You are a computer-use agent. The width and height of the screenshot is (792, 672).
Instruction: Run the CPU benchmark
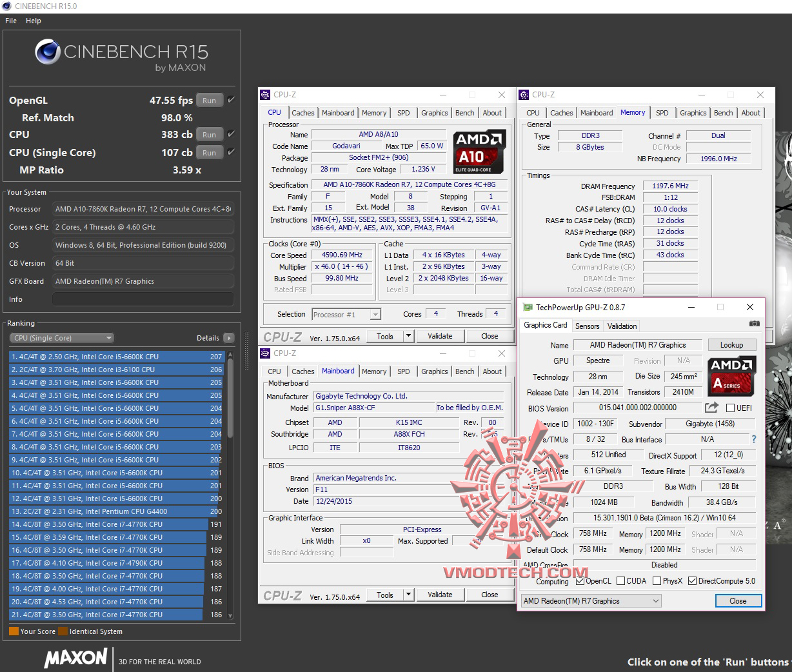pos(210,135)
